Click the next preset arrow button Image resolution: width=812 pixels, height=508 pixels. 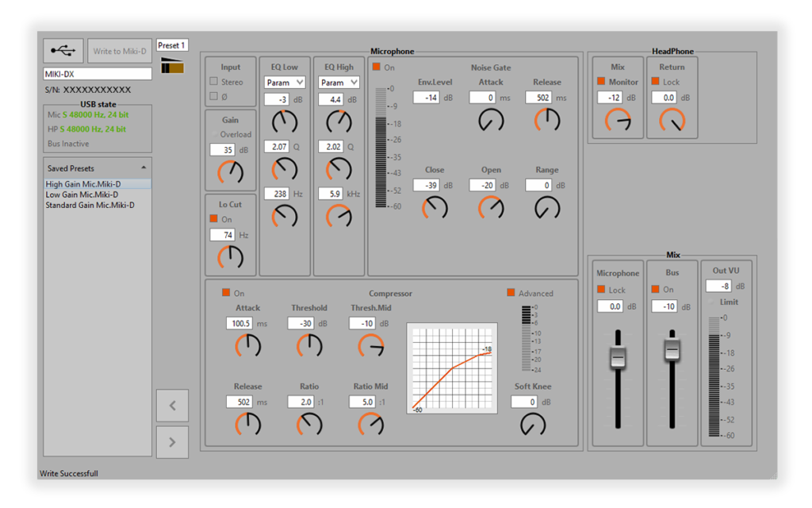pyautogui.click(x=172, y=442)
